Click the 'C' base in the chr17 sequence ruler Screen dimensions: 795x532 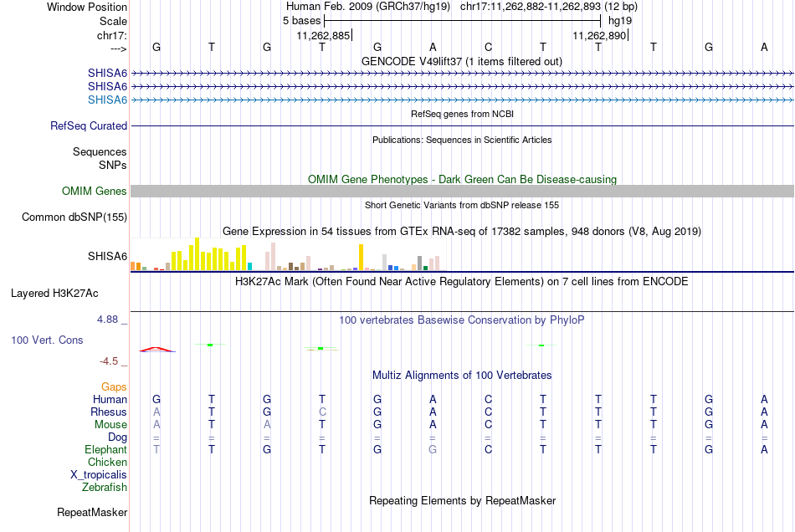[488, 47]
